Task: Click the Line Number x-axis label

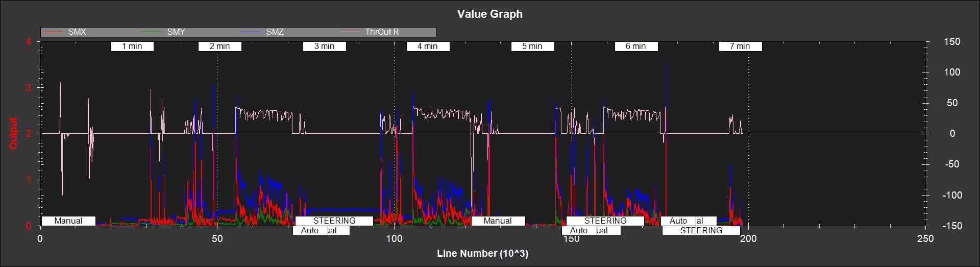Action: [x=482, y=254]
